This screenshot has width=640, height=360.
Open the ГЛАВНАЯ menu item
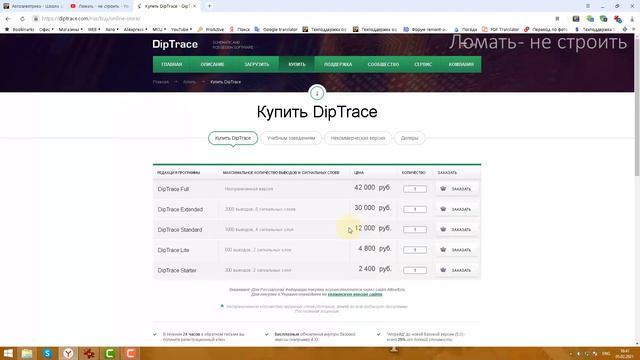[171, 64]
